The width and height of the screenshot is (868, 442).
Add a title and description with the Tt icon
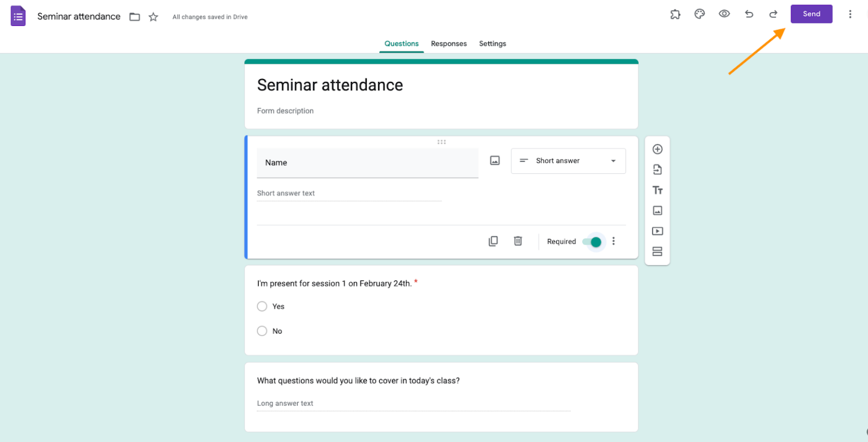[658, 190]
